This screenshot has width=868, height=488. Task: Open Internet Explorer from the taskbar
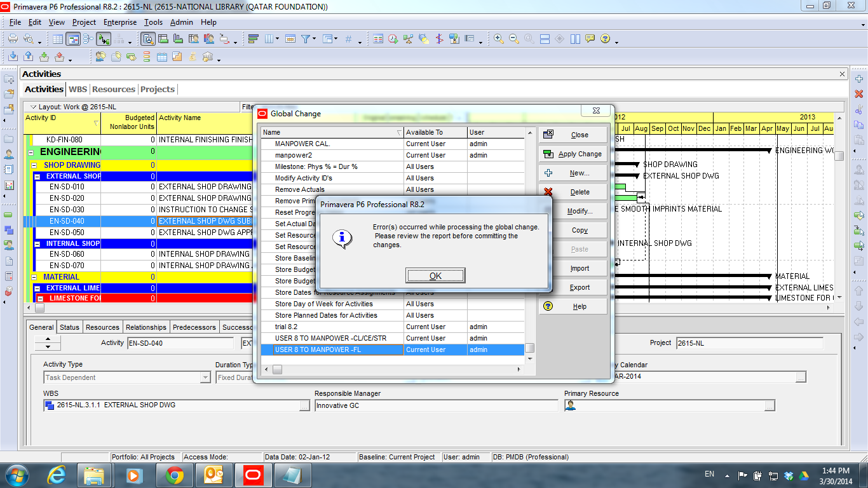tap(56, 475)
